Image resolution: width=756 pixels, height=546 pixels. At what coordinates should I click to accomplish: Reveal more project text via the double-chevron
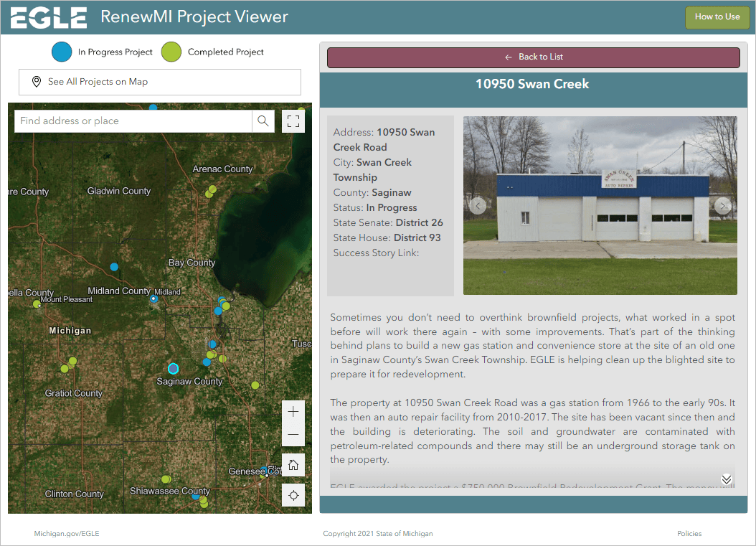726,479
